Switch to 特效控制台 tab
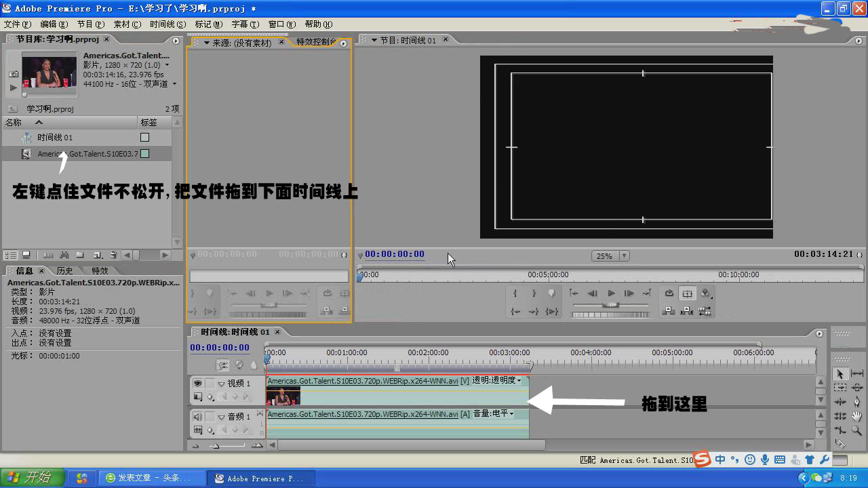This screenshot has height=488, width=868. [316, 42]
